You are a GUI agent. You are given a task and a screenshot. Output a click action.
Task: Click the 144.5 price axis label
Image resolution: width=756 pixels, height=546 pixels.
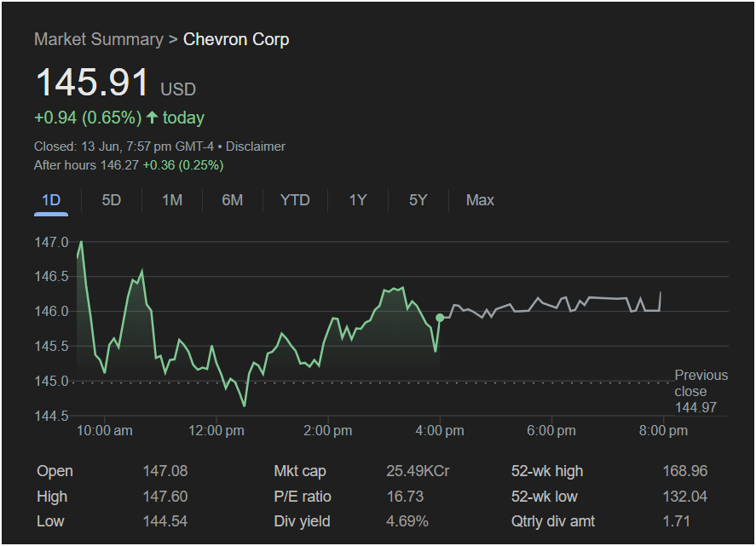click(x=52, y=416)
